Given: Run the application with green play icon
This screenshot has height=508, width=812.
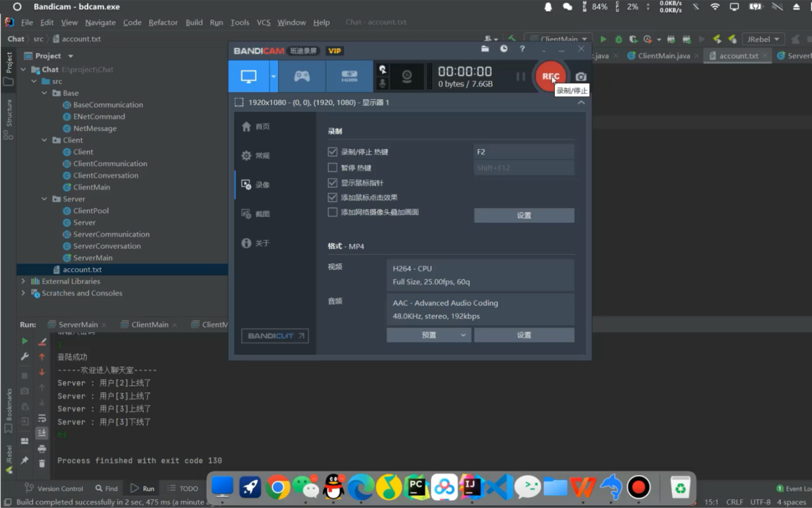Looking at the screenshot, I should click(603, 39).
